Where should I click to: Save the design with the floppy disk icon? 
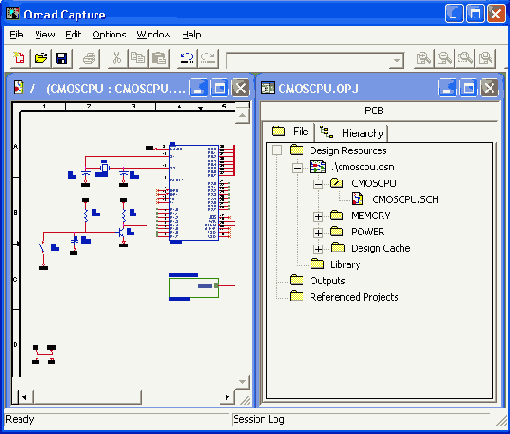tap(62, 58)
